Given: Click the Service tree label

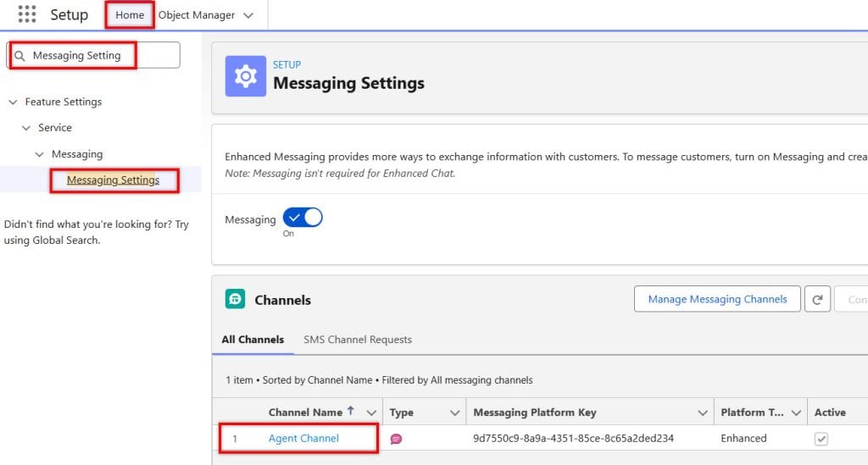Looking at the screenshot, I should tap(55, 128).
